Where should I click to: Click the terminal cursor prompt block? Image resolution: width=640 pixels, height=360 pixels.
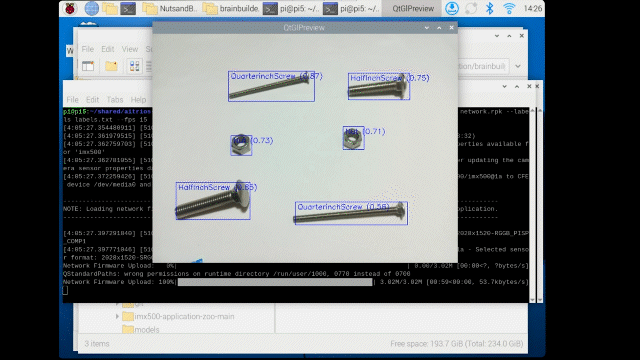point(65,290)
